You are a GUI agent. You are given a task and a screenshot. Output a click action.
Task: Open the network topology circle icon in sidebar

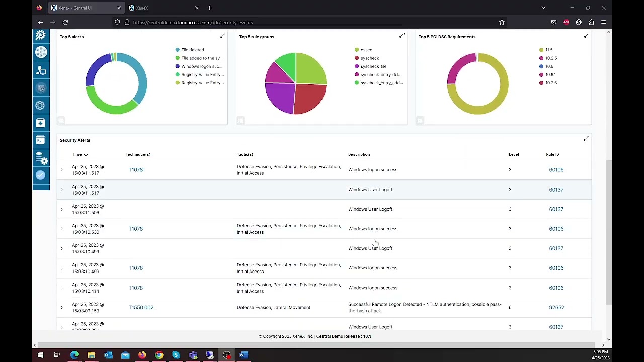point(41,52)
